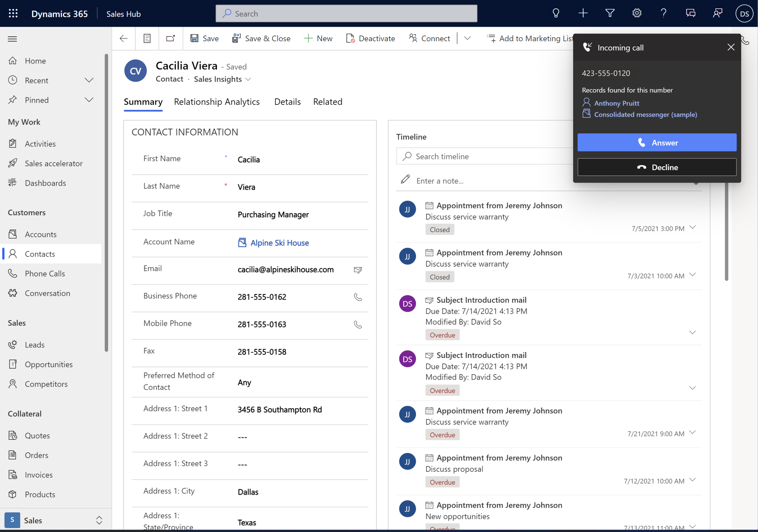
Task: Select the Related tab
Action: pos(328,102)
